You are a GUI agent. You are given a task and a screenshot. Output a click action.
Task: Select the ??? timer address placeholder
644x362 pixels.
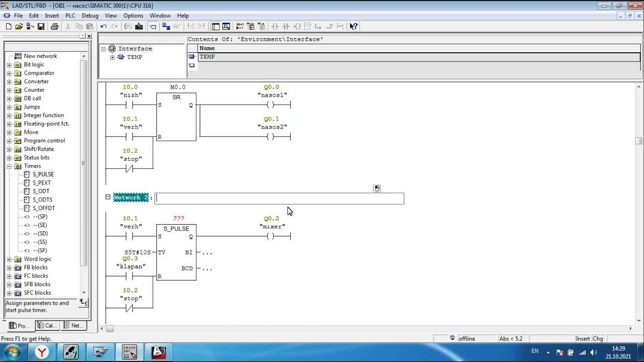(179, 219)
